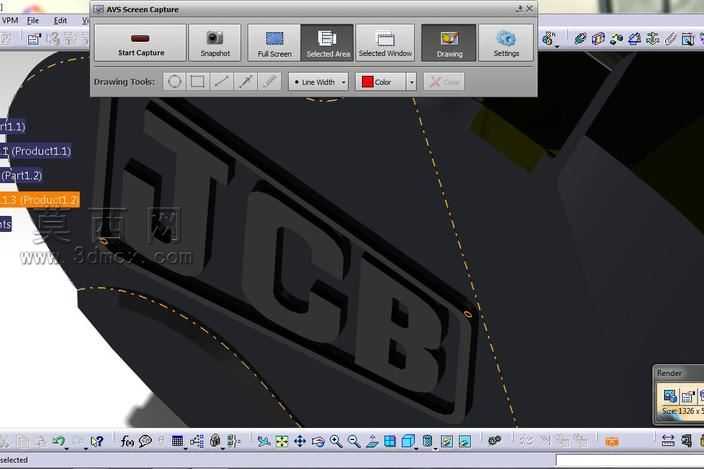
Task: Expand the Color dropdown arrow
Action: 411,82
